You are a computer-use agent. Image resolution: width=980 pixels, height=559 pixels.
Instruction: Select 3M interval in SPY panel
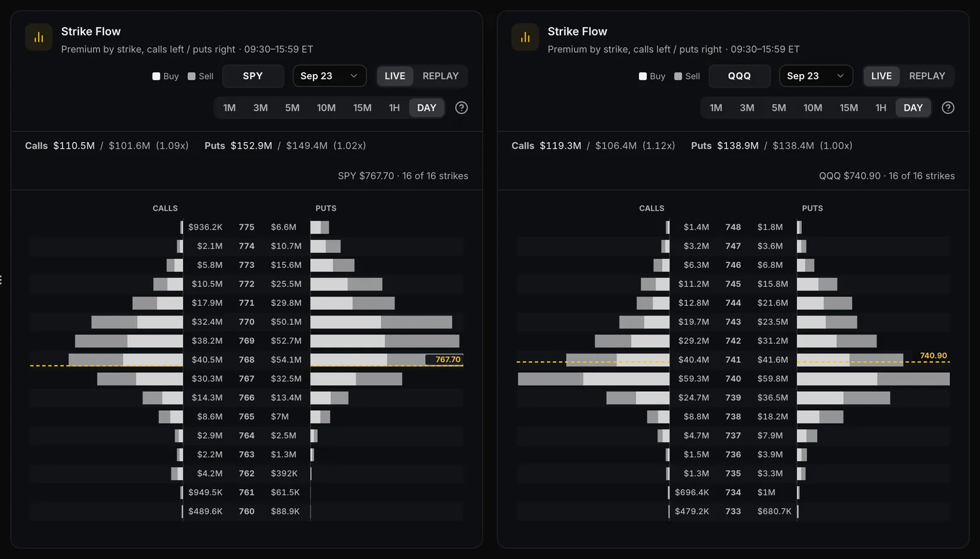tap(260, 108)
